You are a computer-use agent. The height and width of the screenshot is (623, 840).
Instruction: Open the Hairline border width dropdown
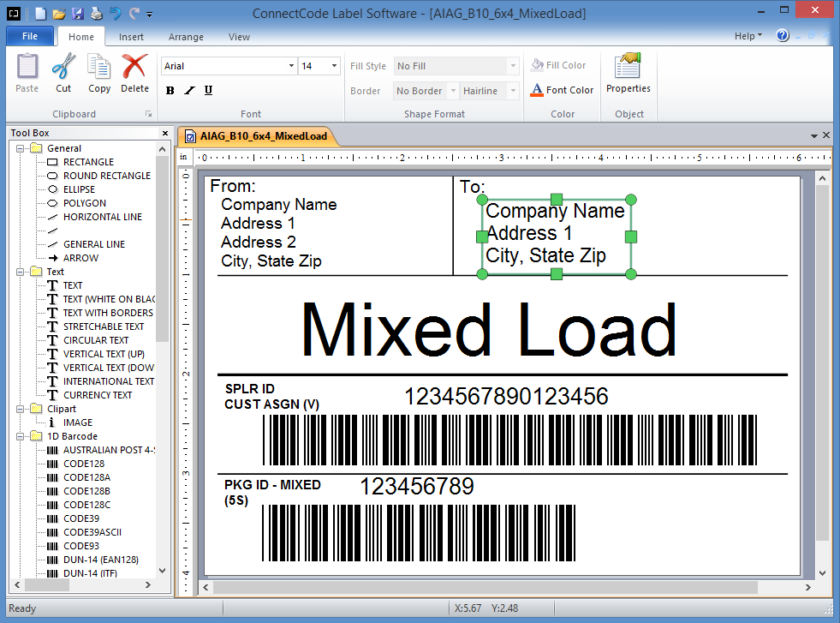(513, 91)
